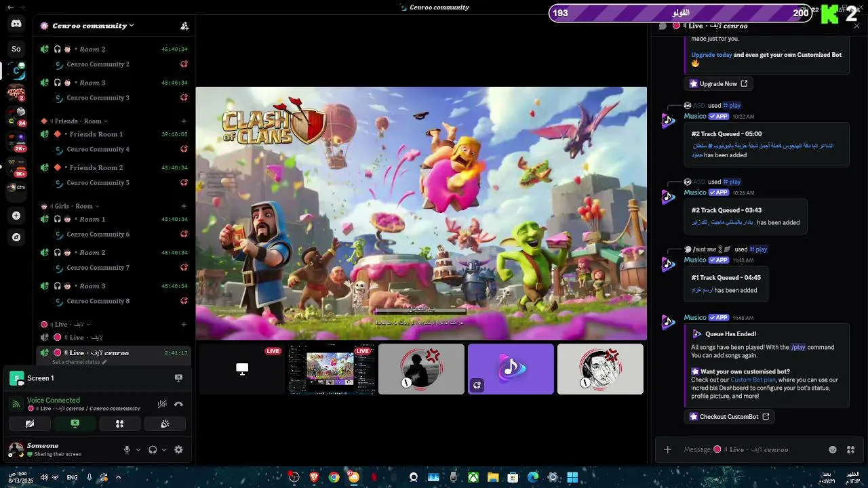Join the Friends Room 1 voice channel
This screenshot has width=868, height=488.
click(114, 134)
